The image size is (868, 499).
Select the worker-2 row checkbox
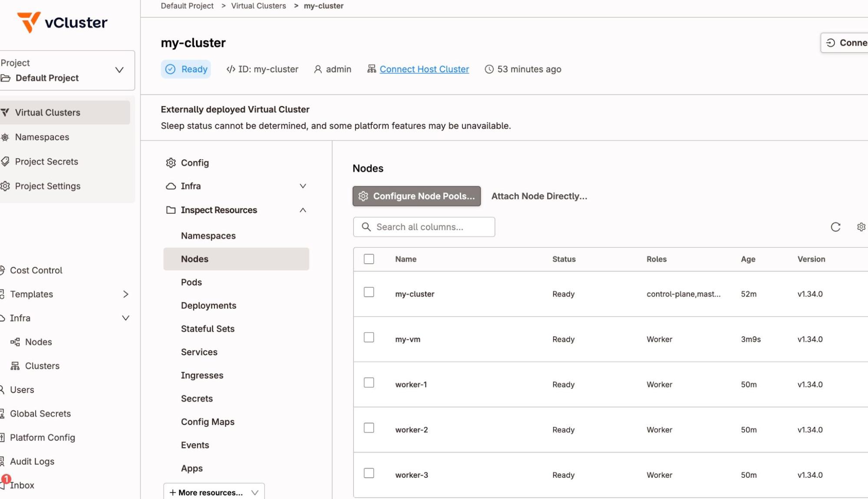click(369, 428)
